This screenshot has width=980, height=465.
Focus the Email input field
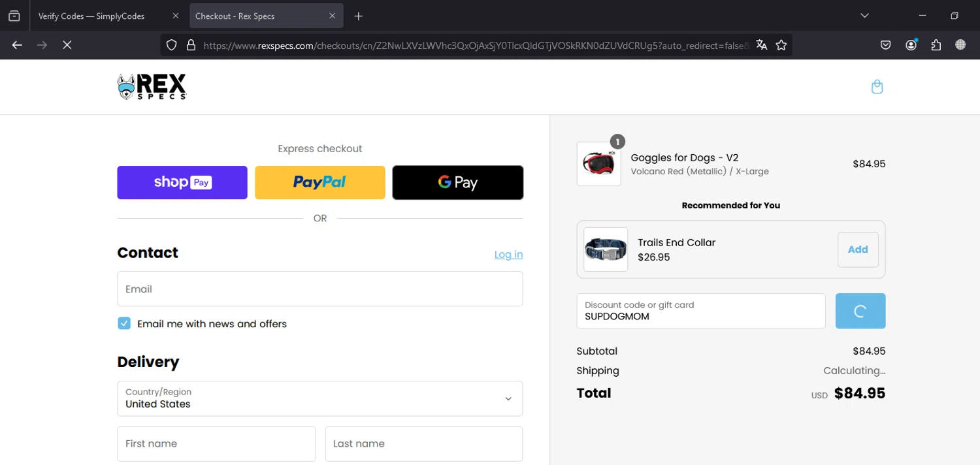pyautogui.click(x=320, y=289)
